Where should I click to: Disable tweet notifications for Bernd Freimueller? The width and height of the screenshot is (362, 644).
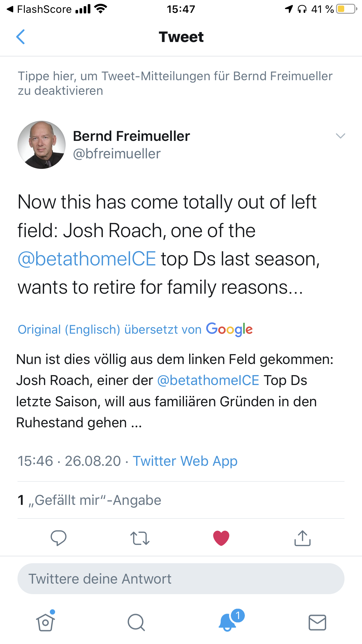point(175,83)
